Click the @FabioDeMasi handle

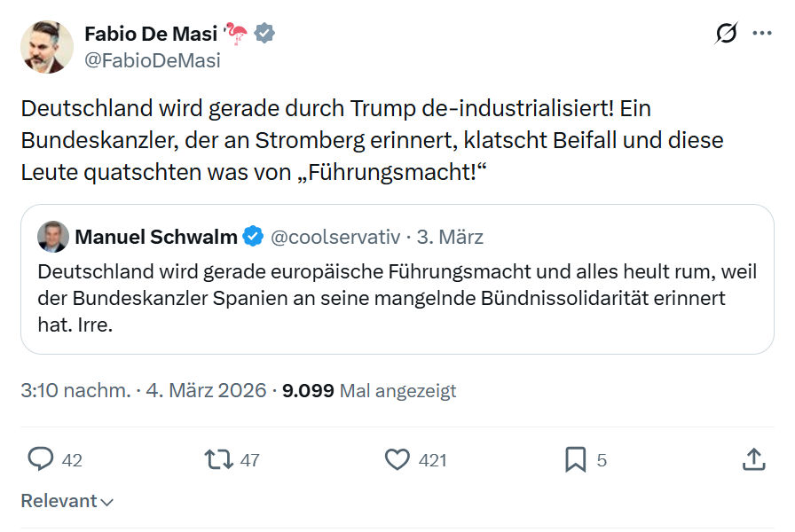point(153,60)
